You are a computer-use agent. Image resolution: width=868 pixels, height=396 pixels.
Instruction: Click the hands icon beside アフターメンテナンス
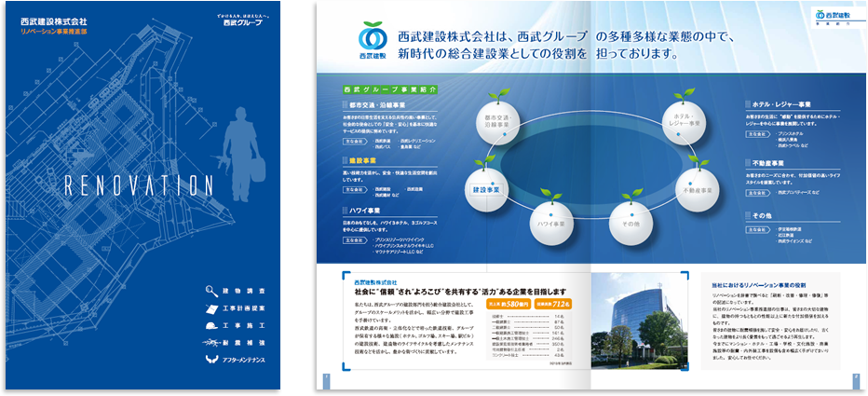click(x=212, y=360)
